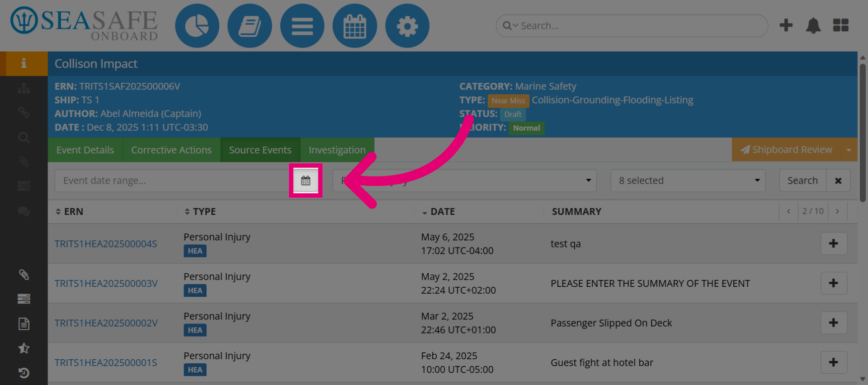Select the comments bubble sidebar icon

[x=24, y=211]
